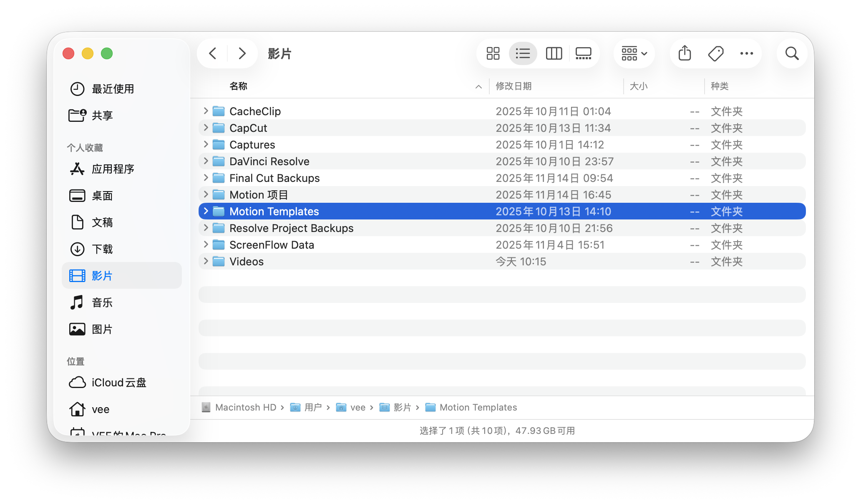This screenshot has height=504, width=861.
Task: Go back with the left arrow
Action: point(213,53)
